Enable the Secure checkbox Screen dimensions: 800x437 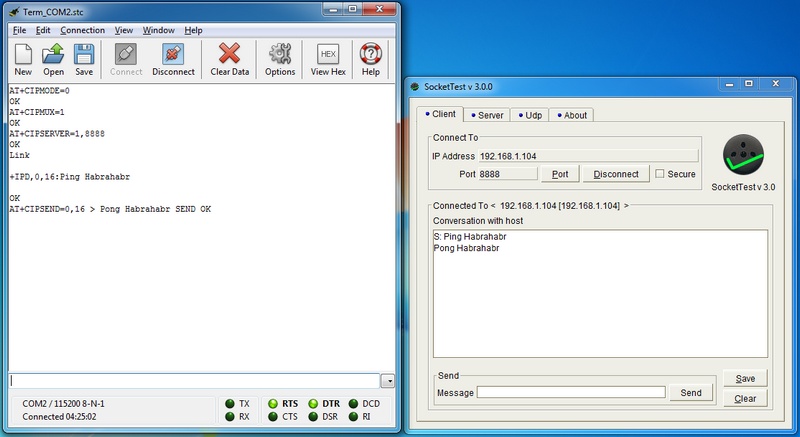click(x=660, y=174)
